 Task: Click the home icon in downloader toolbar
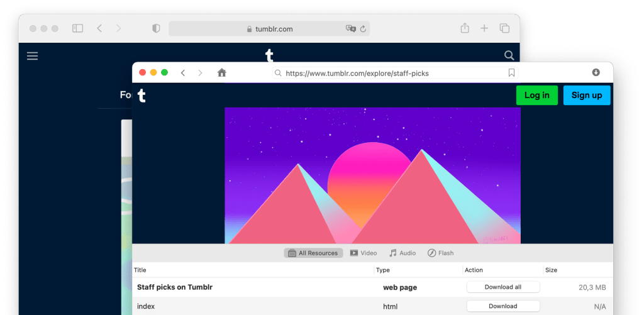[221, 73]
